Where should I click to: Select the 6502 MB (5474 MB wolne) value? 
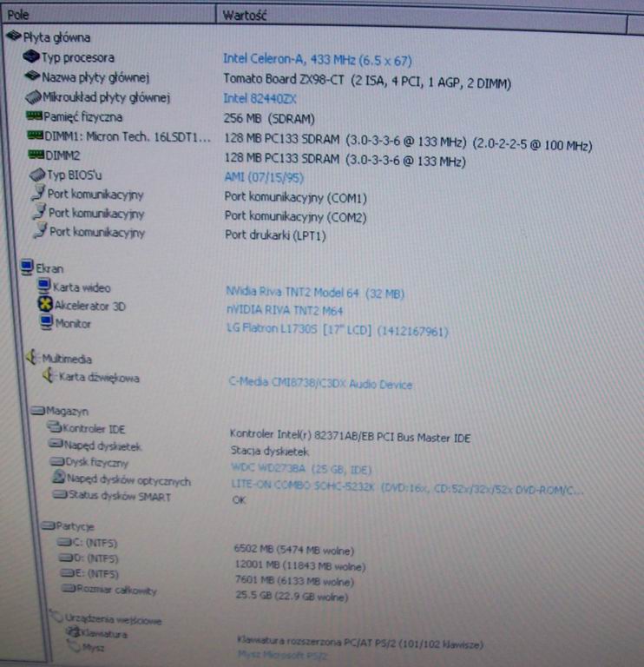tap(293, 550)
